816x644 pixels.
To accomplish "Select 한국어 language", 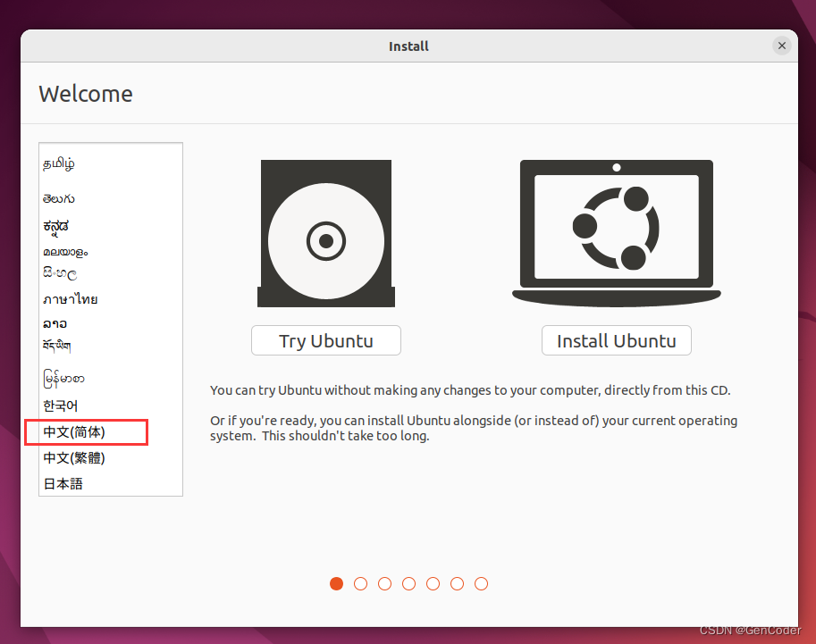I will (x=61, y=406).
